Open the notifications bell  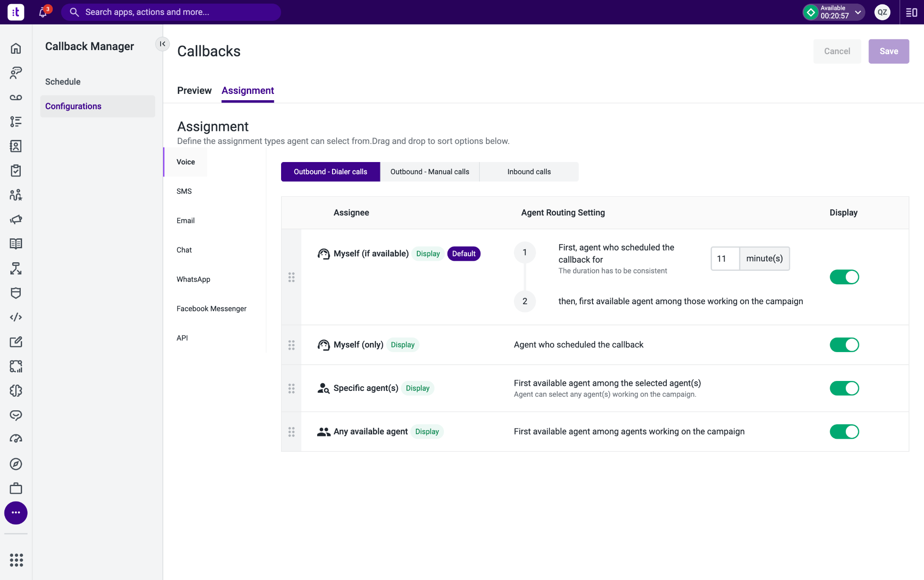43,12
